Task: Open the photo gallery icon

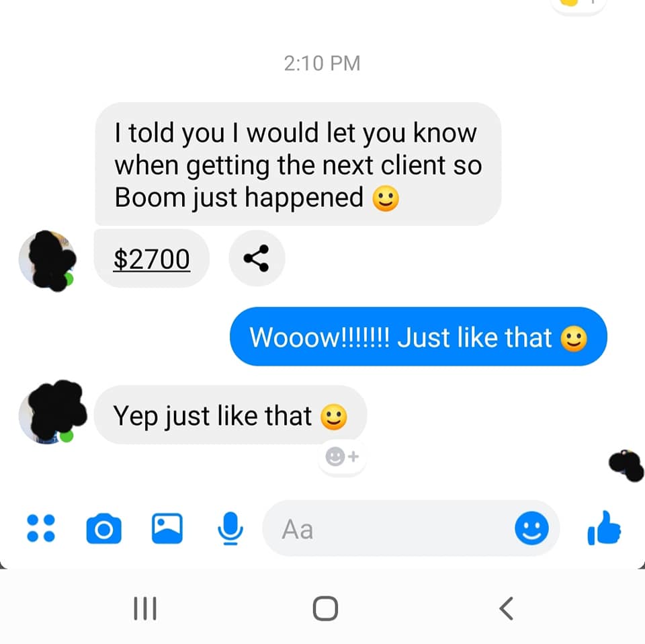Action: click(x=167, y=528)
